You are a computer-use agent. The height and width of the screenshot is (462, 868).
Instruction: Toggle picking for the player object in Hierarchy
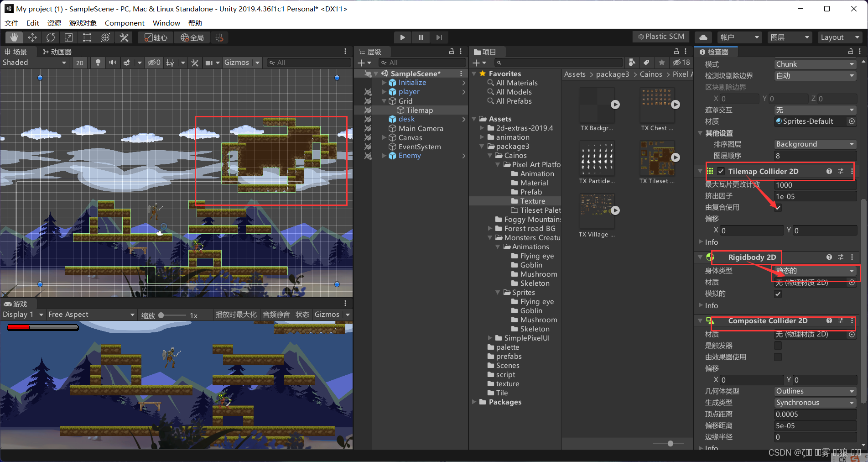pos(368,92)
